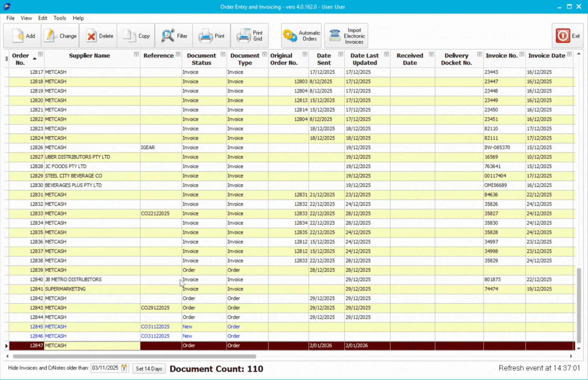Viewport: 588px width, 380px height.
Task: Open the Delivery Docket No. filter dropdown
Action: pos(480,54)
